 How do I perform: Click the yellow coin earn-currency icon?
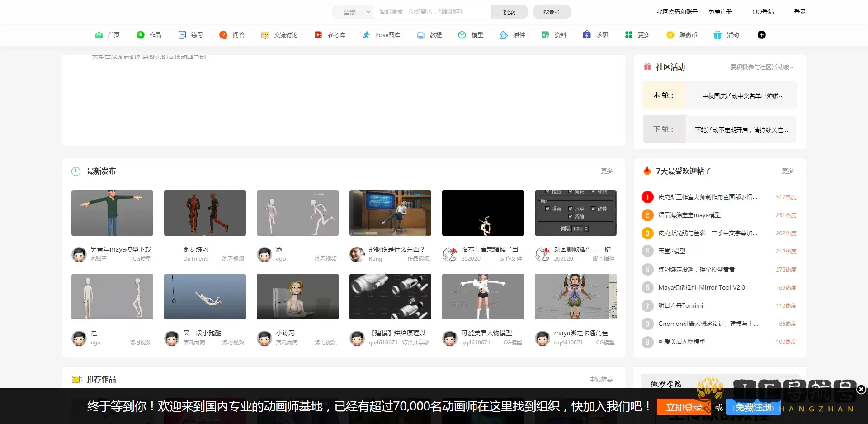670,35
